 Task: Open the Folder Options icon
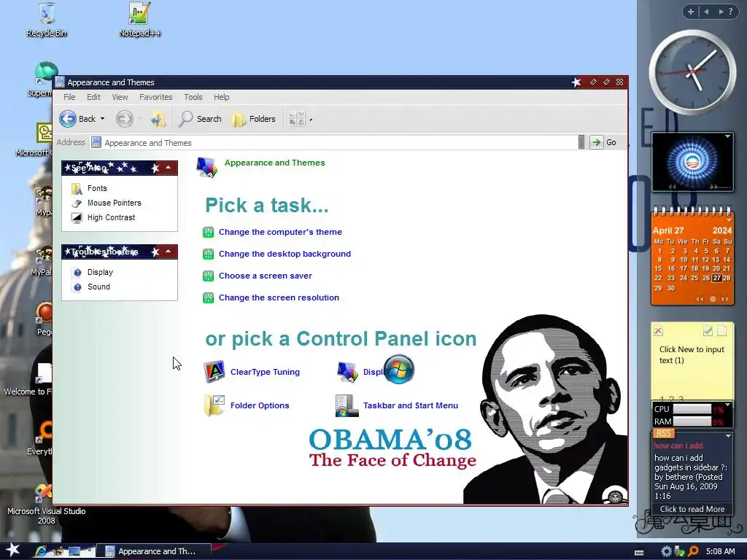[214, 405]
